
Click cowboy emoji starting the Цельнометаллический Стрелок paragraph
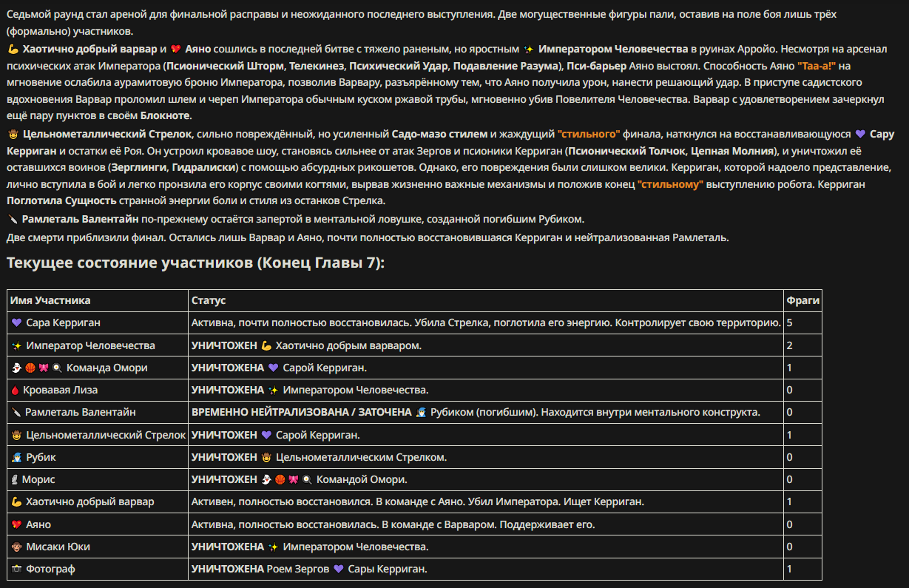(x=13, y=134)
